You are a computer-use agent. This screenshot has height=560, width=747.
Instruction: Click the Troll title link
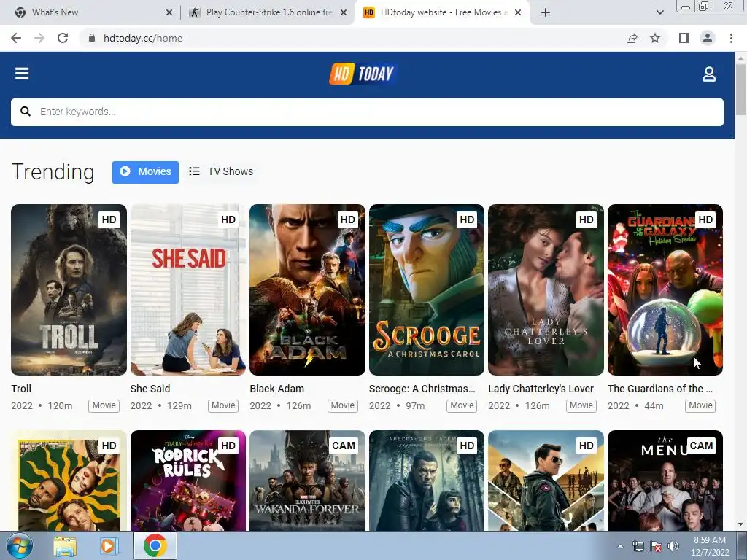tap(21, 389)
